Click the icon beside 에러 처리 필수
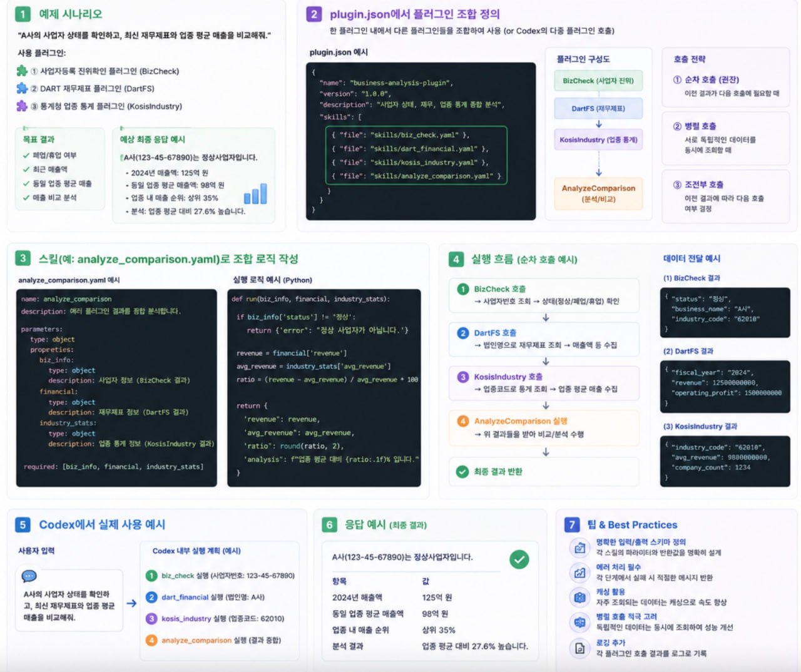The image size is (801, 672). pos(580,572)
